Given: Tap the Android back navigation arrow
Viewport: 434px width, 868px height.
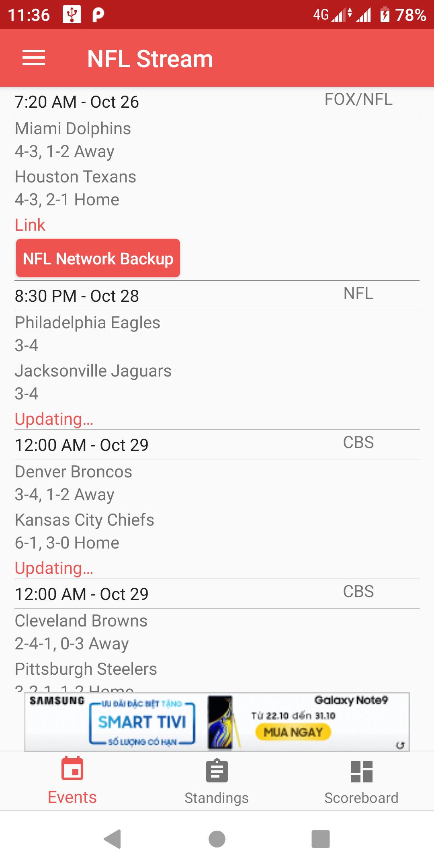Looking at the screenshot, I should (x=113, y=839).
